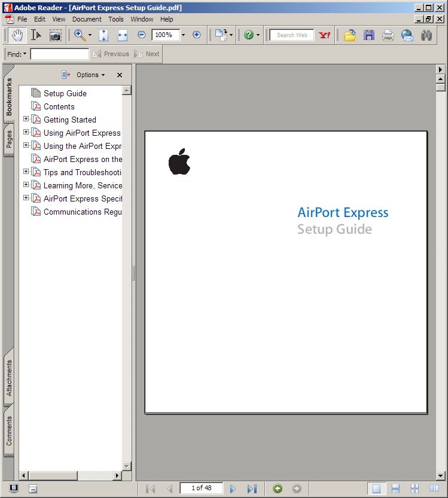Click the Search Web text field

coord(292,35)
